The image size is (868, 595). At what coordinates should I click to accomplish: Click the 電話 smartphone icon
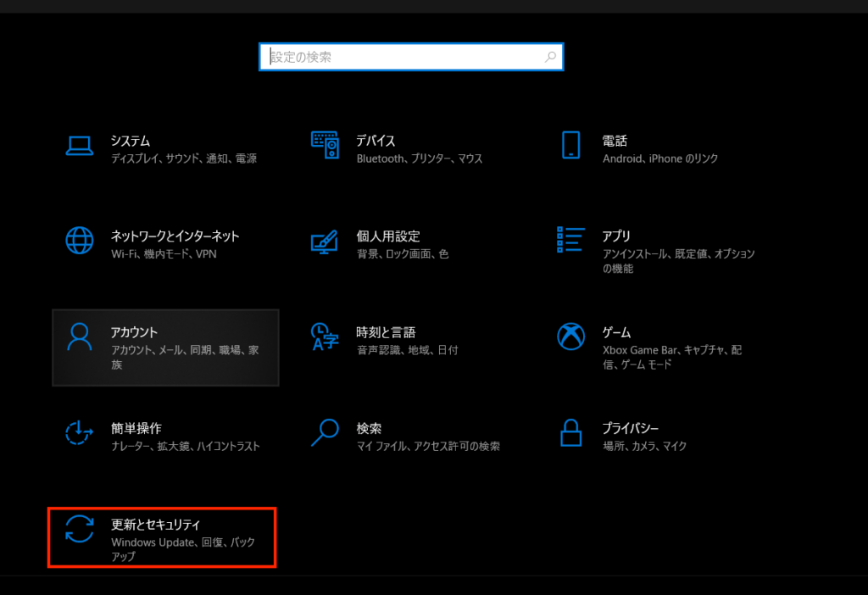570,146
